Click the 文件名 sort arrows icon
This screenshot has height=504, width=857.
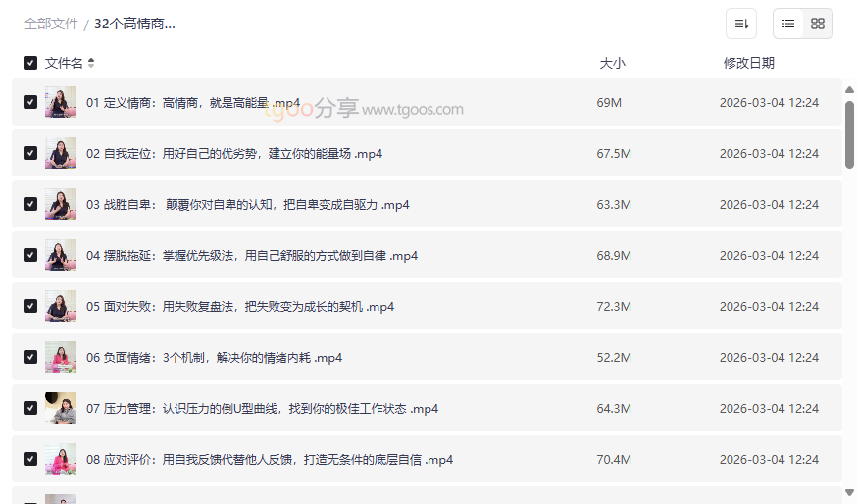pos(91,63)
